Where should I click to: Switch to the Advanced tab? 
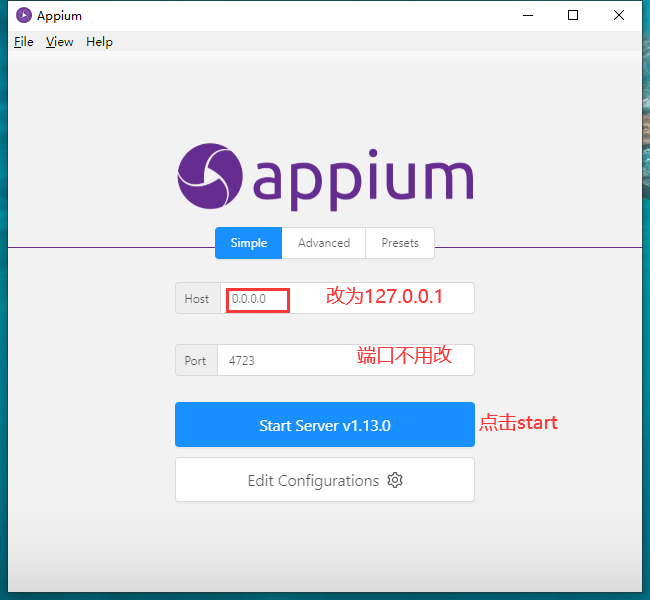coord(324,243)
